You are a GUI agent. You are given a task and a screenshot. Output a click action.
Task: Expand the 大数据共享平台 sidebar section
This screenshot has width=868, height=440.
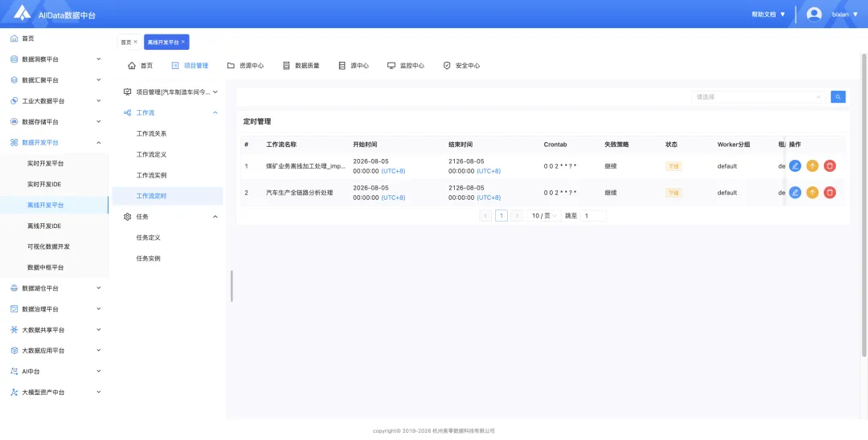[99, 329]
